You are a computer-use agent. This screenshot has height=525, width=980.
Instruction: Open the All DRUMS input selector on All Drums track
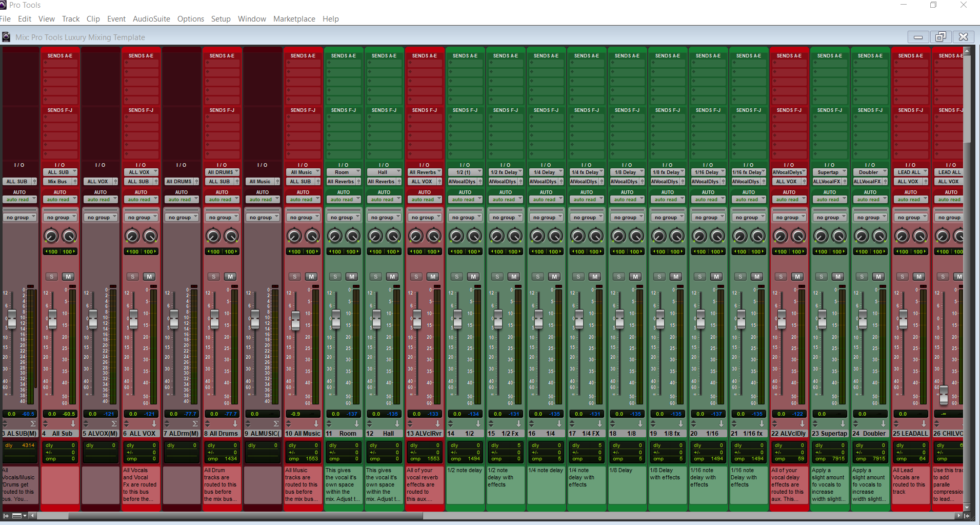point(222,172)
